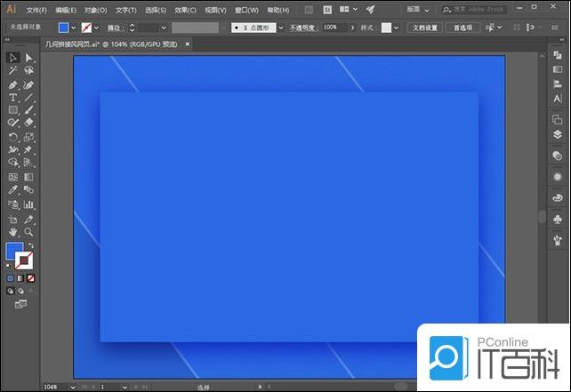Open 窗口(W) menu

tap(246, 10)
